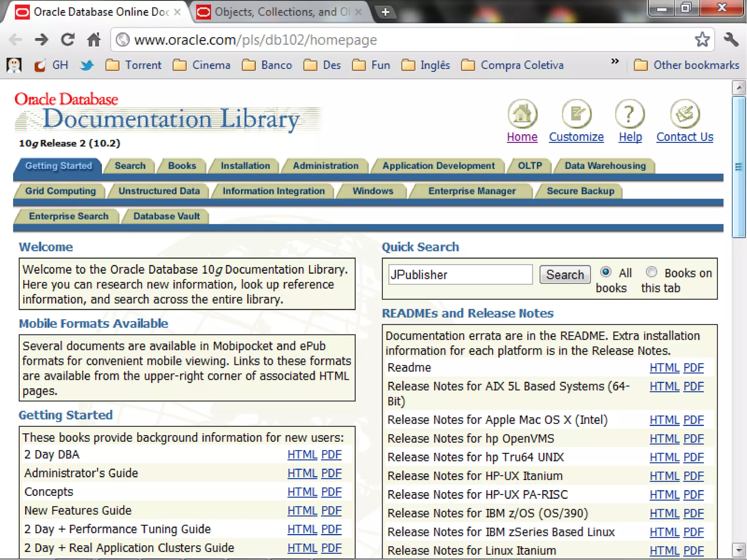The height and width of the screenshot is (560, 747).
Task: Select the "Books on this tab" radio option
Action: [651, 272]
